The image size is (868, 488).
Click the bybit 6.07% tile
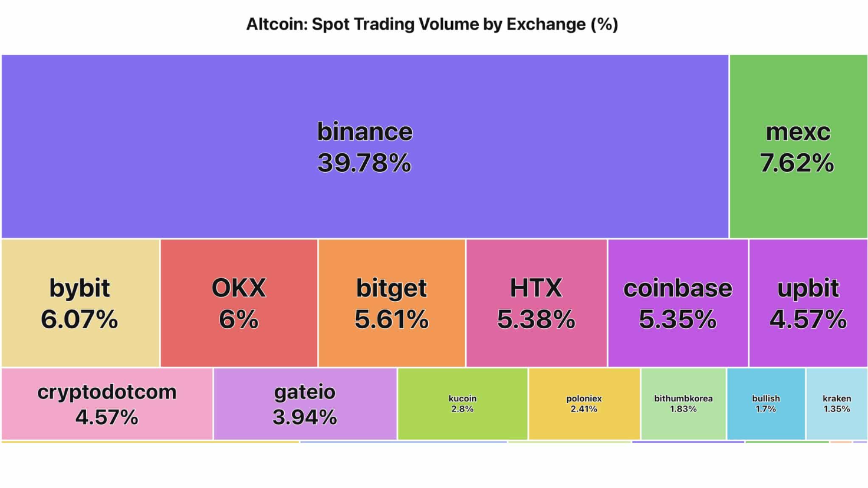(80, 303)
